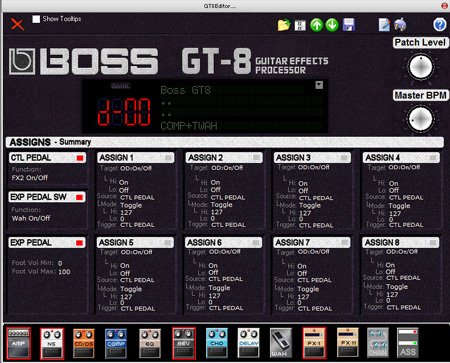The height and width of the screenshot is (363, 450).
Task: Toggle the EXP PEDAL indicator
Action: coord(79,243)
